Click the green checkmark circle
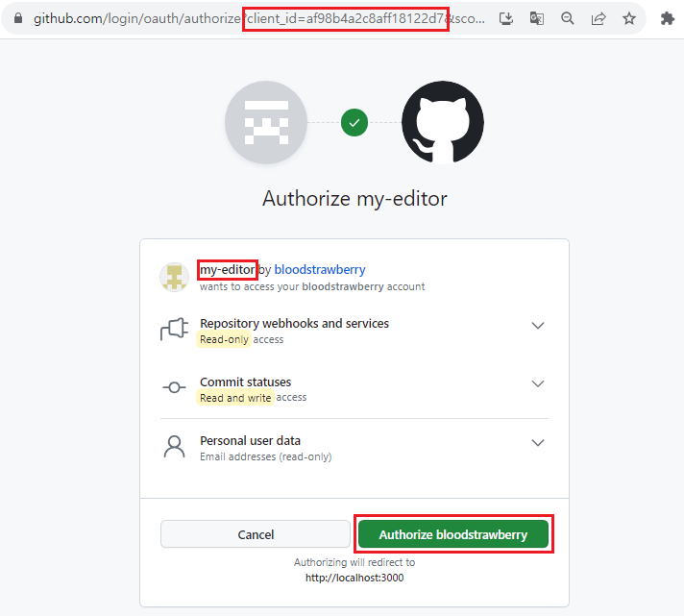This screenshot has height=616, width=684. [354, 123]
